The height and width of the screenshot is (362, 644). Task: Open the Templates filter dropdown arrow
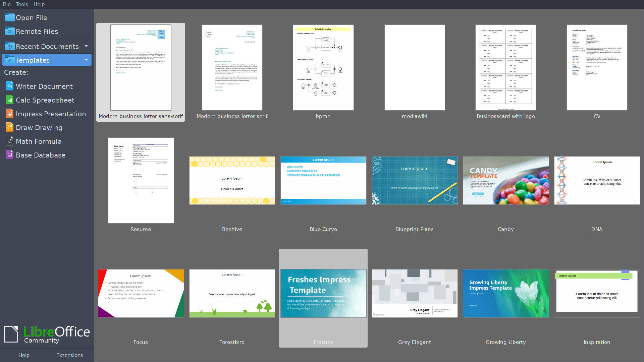point(86,60)
